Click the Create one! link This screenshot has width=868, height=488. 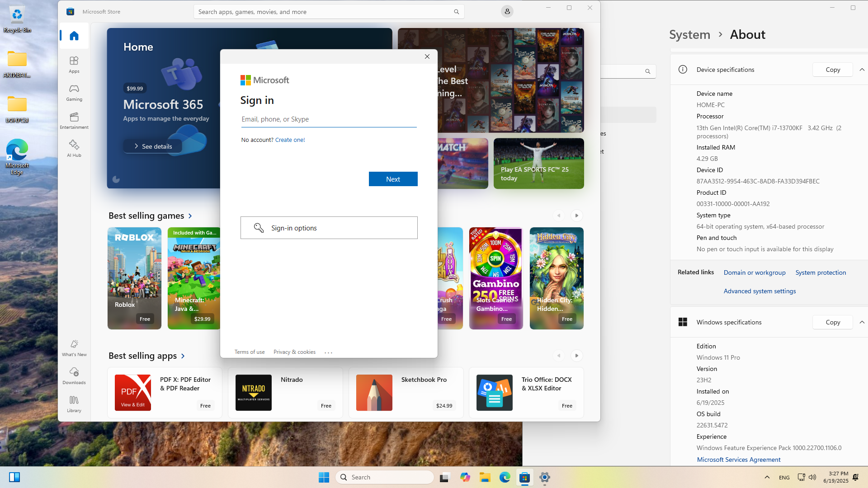(x=290, y=140)
